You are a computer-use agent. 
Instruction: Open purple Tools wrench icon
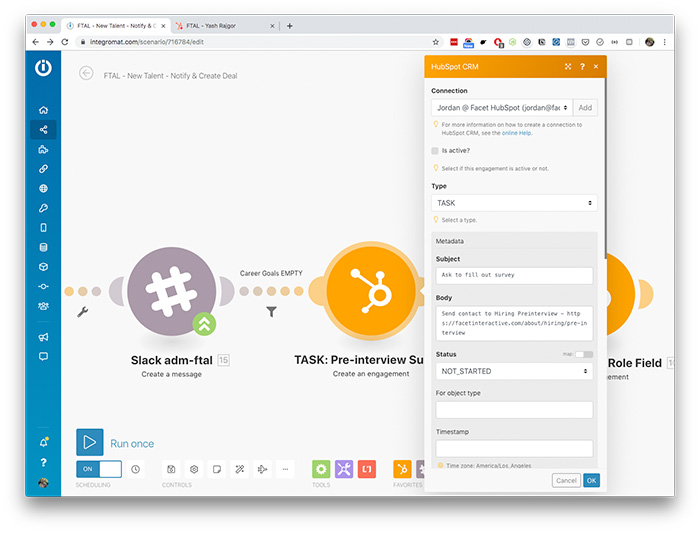tap(344, 469)
